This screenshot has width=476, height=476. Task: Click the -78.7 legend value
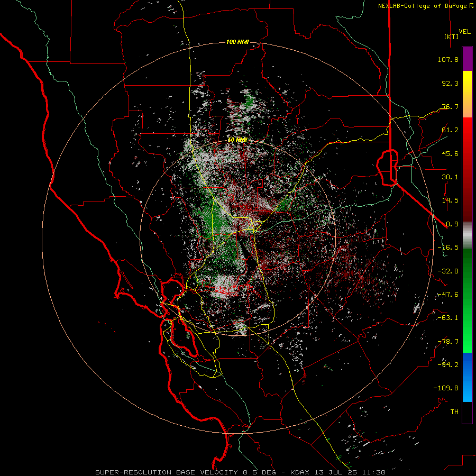click(x=448, y=342)
